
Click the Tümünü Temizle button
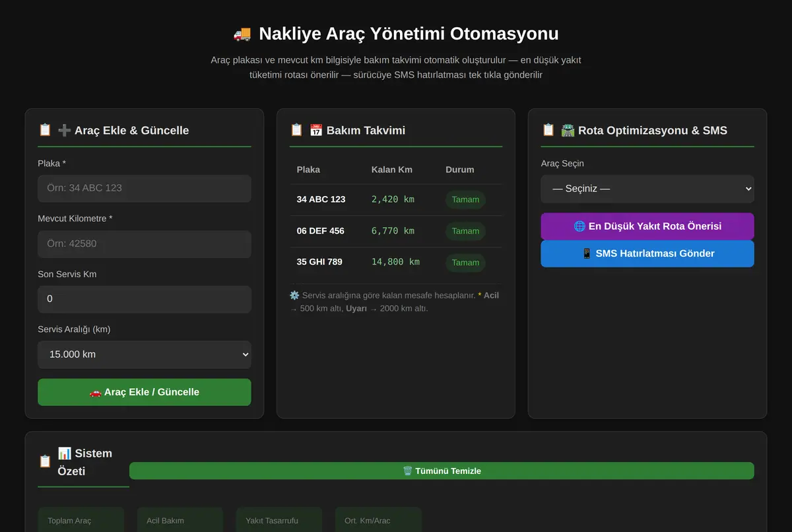pyautogui.click(x=442, y=471)
